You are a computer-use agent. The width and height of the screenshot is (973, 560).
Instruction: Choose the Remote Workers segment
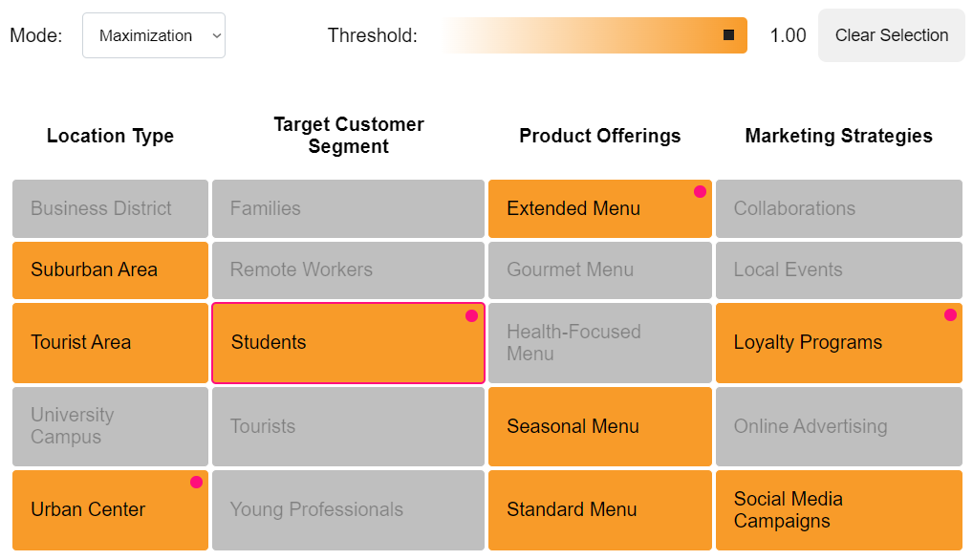[348, 269]
